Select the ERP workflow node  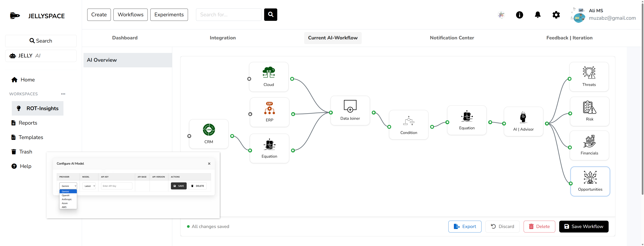(269, 112)
